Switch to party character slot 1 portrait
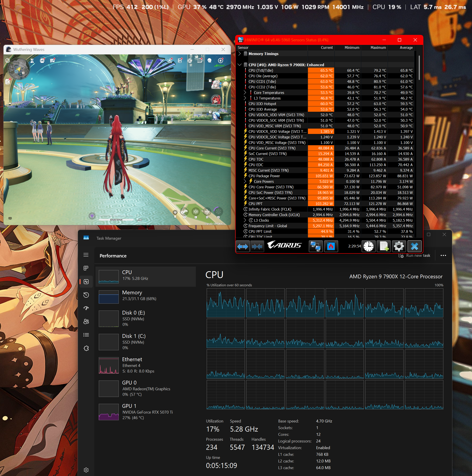Viewport: 472px width, 476px height. (x=216, y=84)
